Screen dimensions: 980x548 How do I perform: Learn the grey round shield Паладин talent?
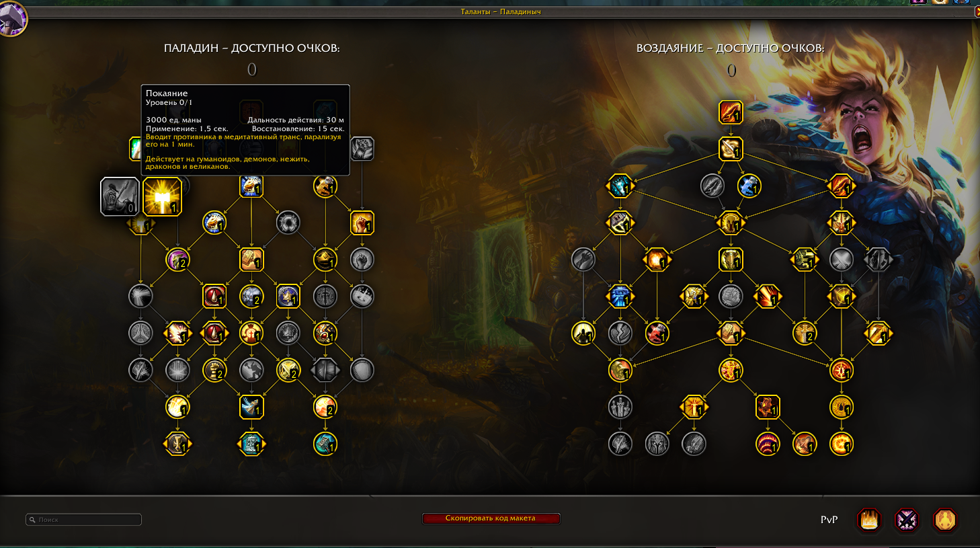coord(362,370)
